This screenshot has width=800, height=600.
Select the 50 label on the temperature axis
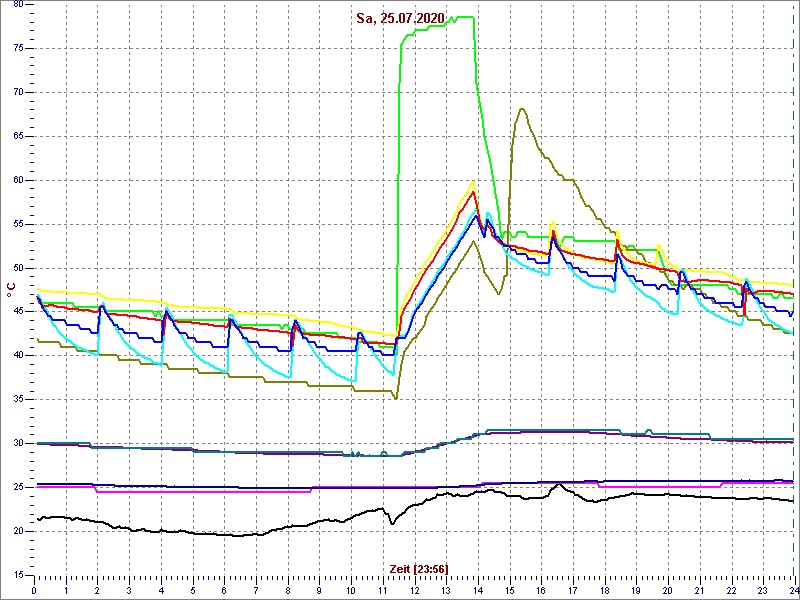click(x=18, y=268)
